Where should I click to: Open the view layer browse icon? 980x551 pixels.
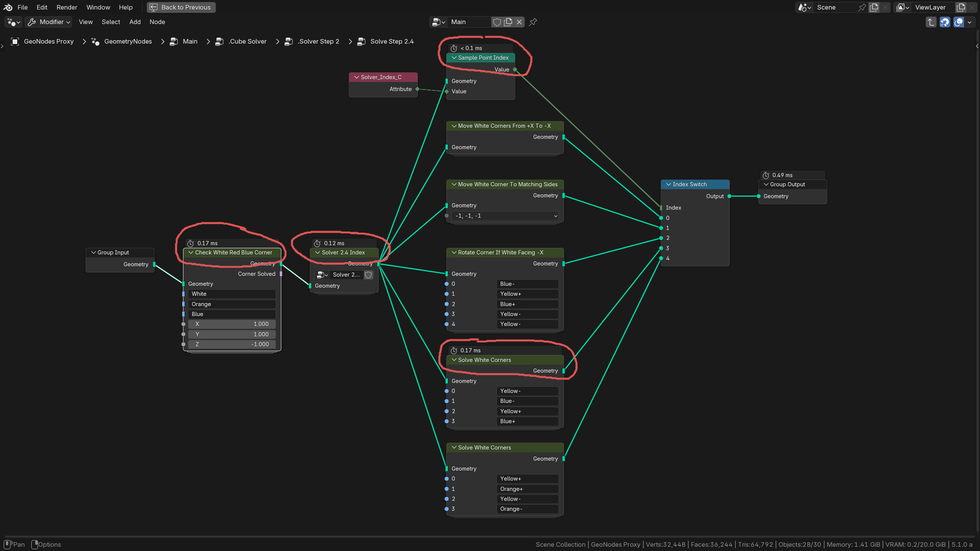903,7
